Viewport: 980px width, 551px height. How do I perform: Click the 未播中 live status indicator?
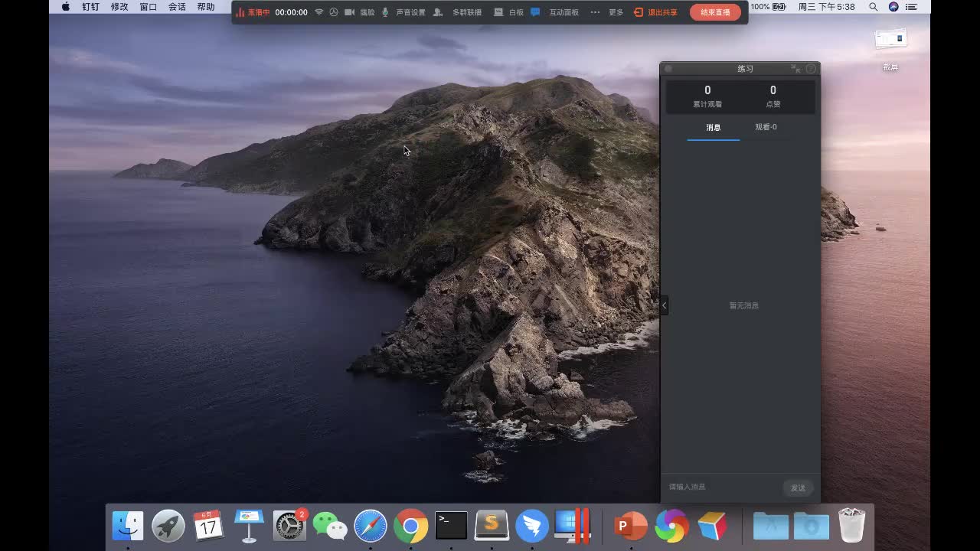click(x=253, y=12)
